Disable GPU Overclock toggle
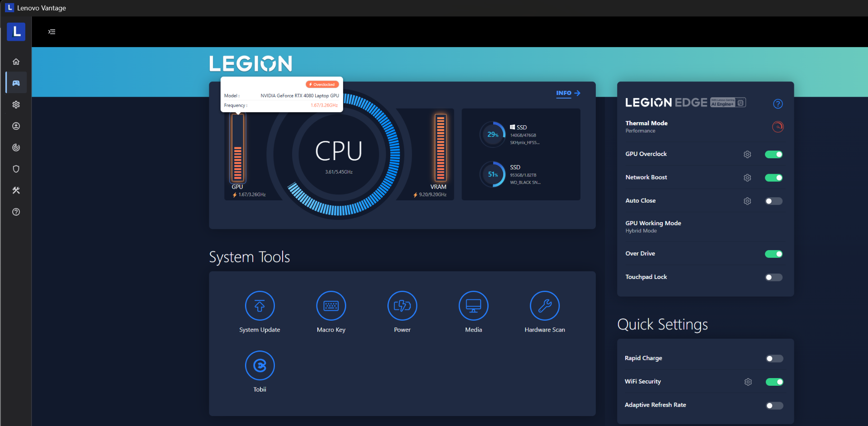Screen dimensions: 868x426 774,154
